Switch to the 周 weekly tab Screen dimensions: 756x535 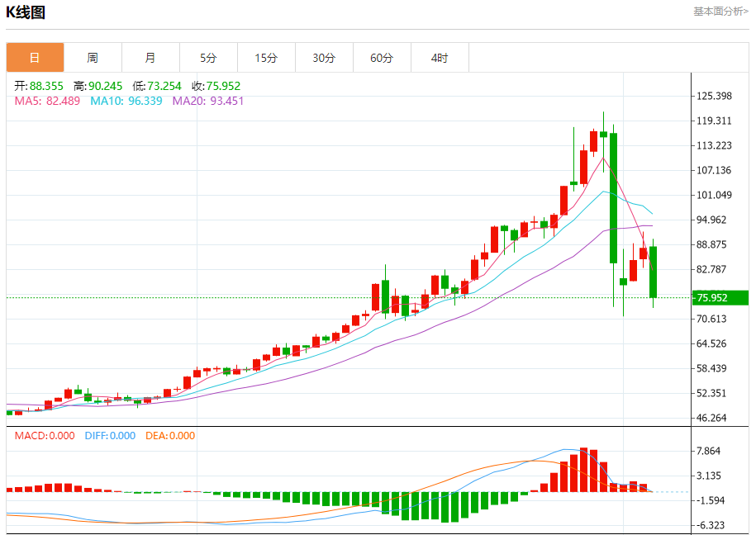pos(93,58)
